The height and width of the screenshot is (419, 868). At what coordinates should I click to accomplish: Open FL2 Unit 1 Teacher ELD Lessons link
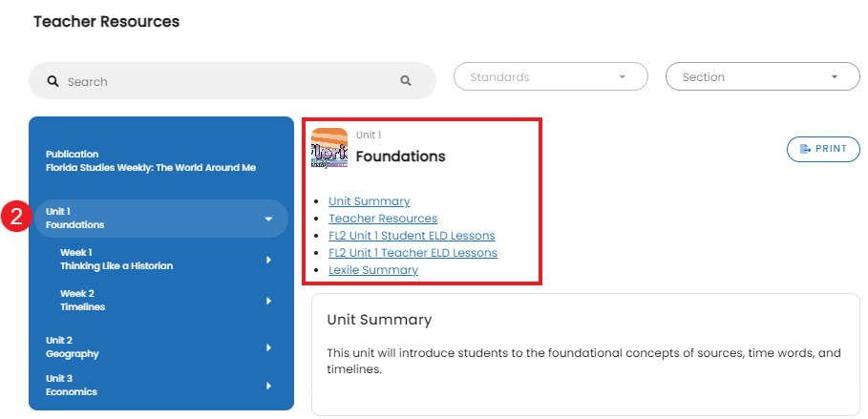click(x=413, y=253)
